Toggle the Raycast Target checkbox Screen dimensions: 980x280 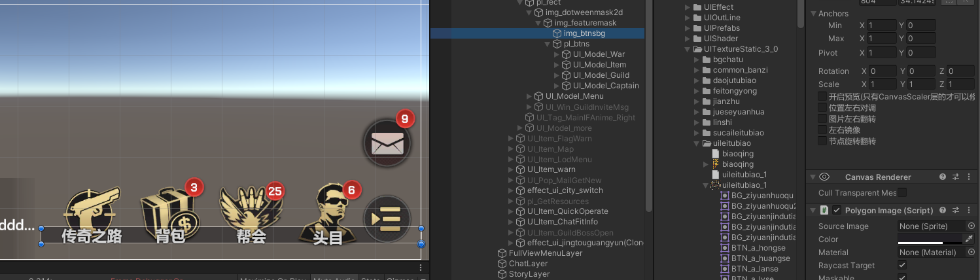coord(902,266)
